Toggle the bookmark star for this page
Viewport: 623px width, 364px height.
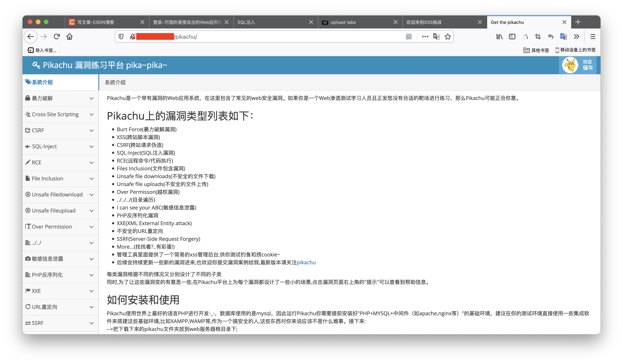(448, 37)
